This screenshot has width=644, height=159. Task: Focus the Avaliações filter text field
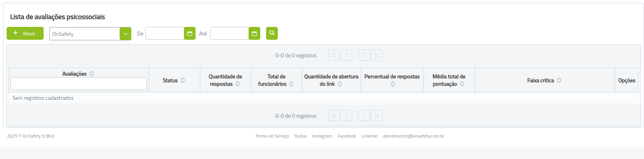pyautogui.click(x=79, y=83)
